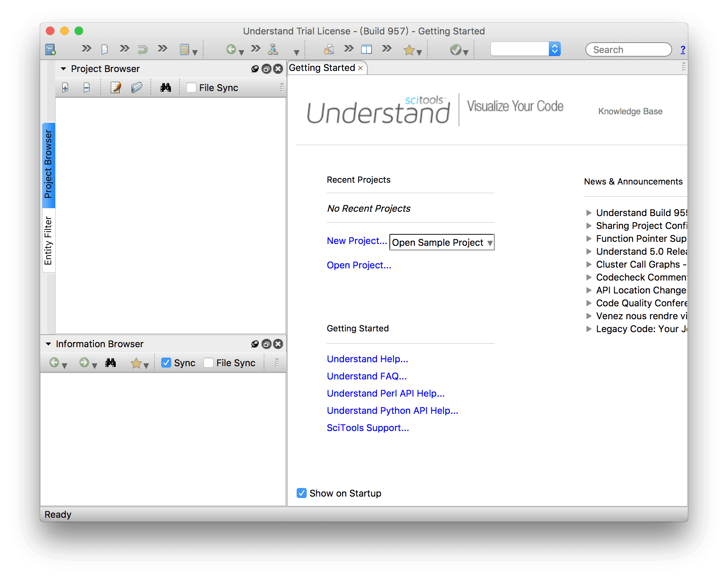Screen dimensions: 728x579
Task: Select the Getting Started tab
Action: pos(322,68)
